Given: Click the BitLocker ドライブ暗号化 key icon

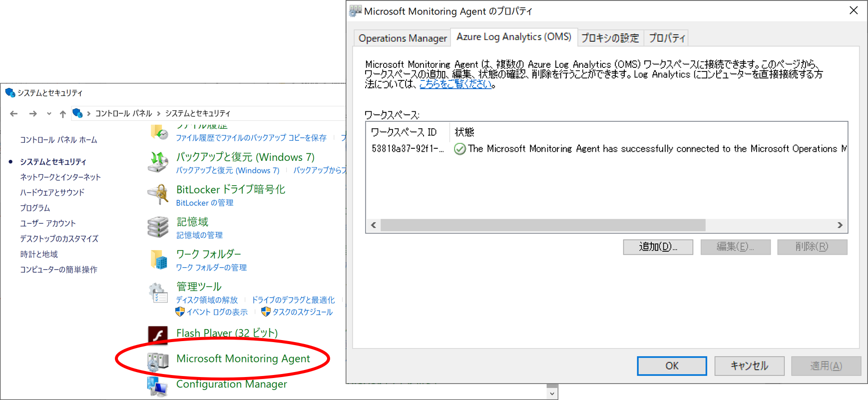Looking at the screenshot, I should [158, 195].
